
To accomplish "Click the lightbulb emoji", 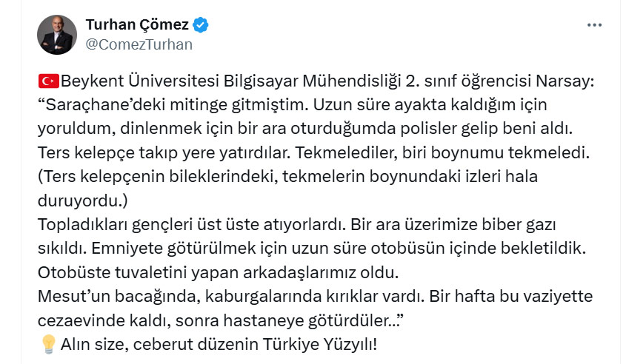I will [x=47, y=344].
